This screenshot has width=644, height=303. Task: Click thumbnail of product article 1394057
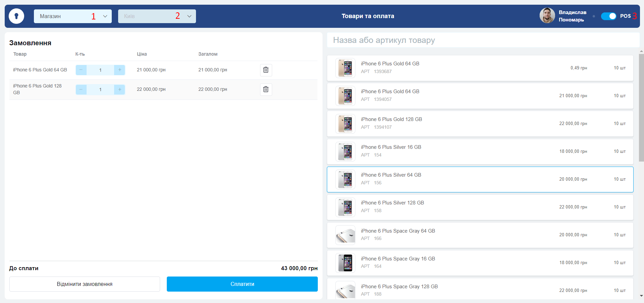(345, 96)
